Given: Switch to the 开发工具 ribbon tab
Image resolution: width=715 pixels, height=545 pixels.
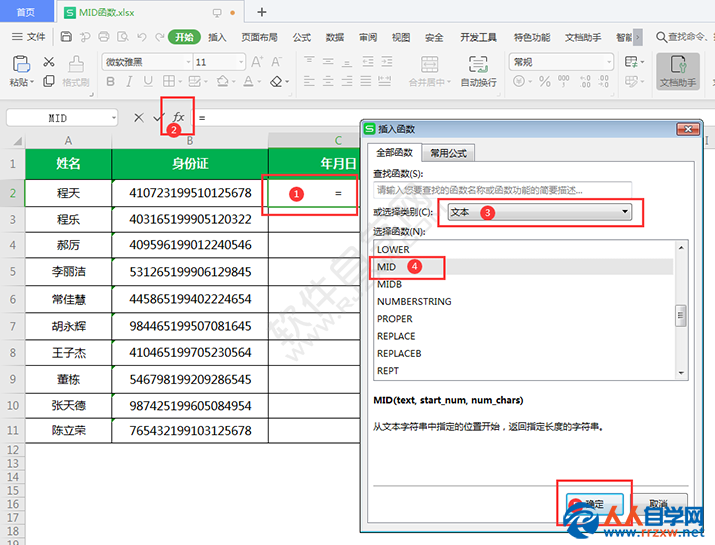Looking at the screenshot, I should 478,37.
